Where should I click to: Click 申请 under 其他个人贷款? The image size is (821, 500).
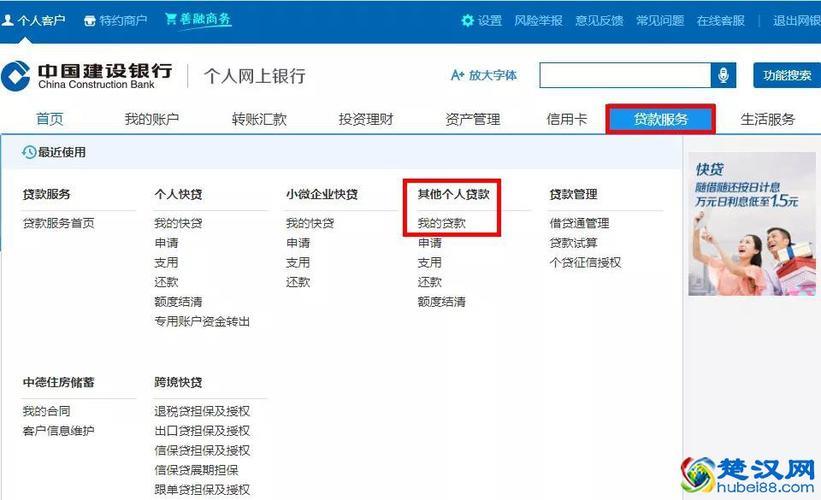point(429,243)
